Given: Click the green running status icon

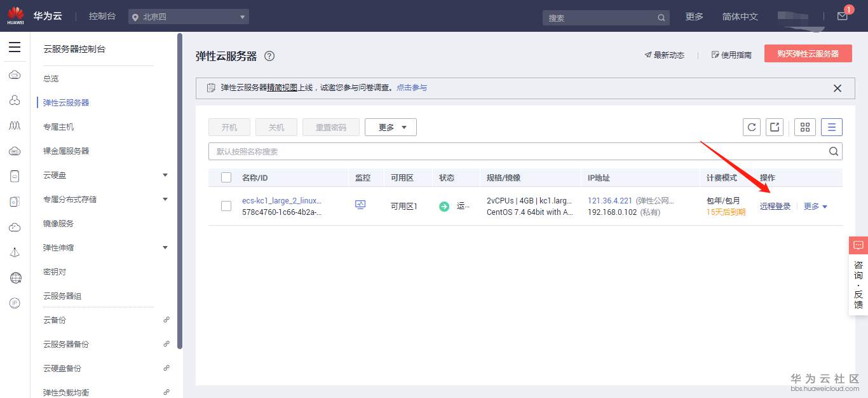Looking at the screenshot, I should pyautogui.click(x=444, y=206).
